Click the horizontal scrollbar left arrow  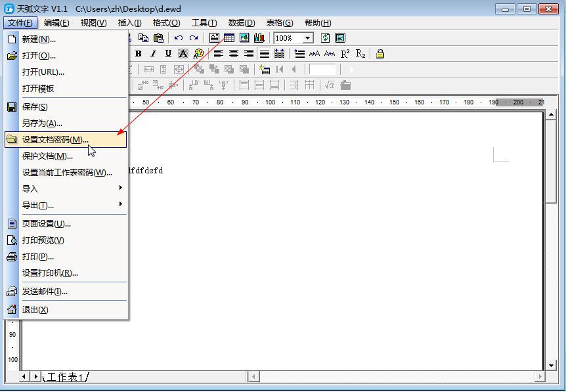pyautogui.click(x=253, y=377)
